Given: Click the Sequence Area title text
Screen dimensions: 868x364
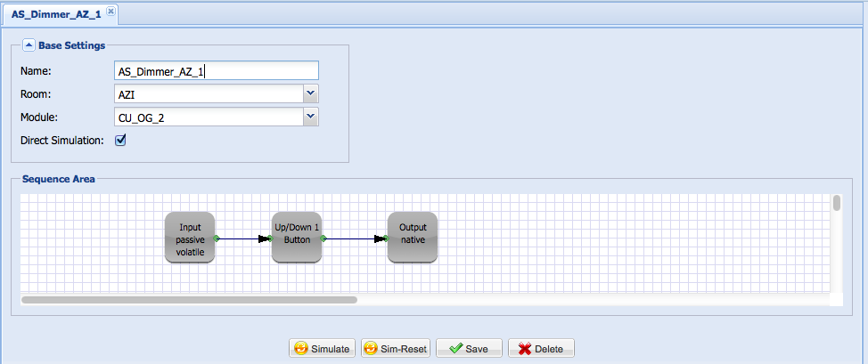Looking at the screenshot, I should [x=58, y=179].
